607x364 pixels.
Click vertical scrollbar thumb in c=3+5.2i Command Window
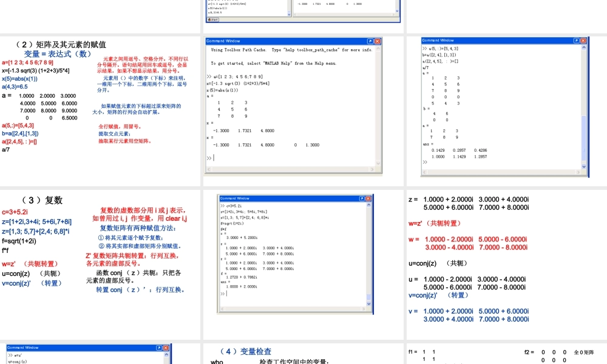[368, 297]
